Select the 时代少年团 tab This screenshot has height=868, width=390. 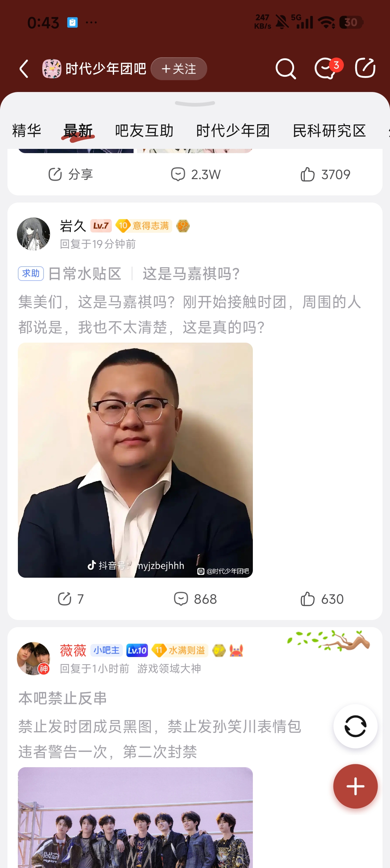pos(233,131)
